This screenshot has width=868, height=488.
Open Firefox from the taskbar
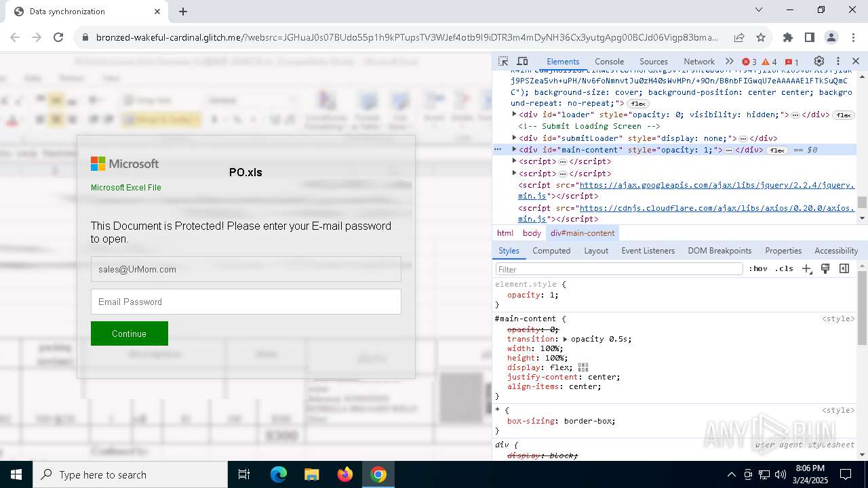pyautogui.click(x=345, y=474)
